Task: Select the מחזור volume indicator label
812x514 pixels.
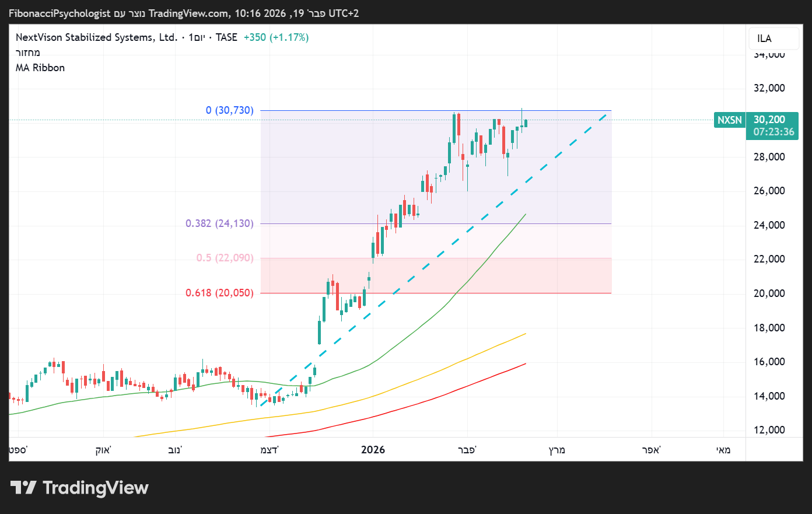Action: click(x=28, y=53)
